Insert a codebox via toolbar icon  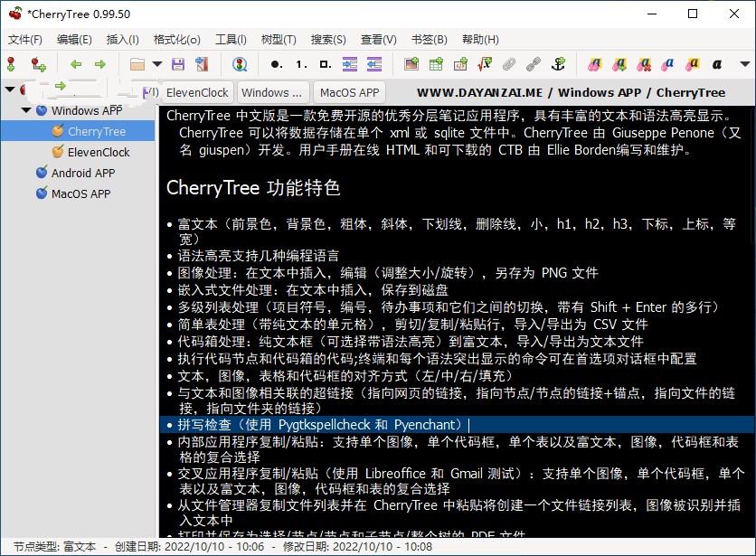coord(460,63)
